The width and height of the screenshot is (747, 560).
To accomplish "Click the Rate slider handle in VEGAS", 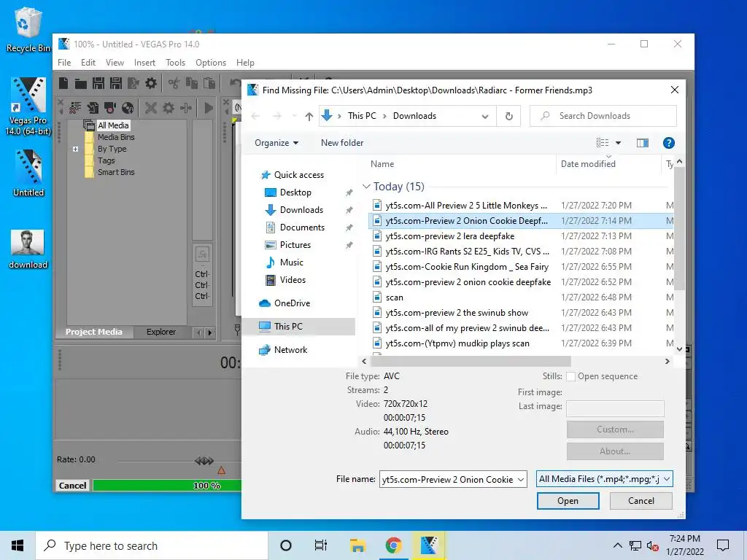I will coord(204,461).
